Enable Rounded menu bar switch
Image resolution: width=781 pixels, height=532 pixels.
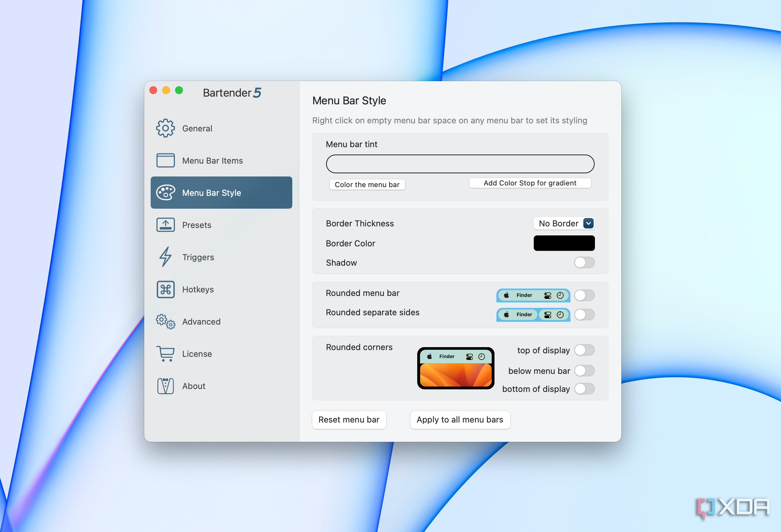coord(584,295)
